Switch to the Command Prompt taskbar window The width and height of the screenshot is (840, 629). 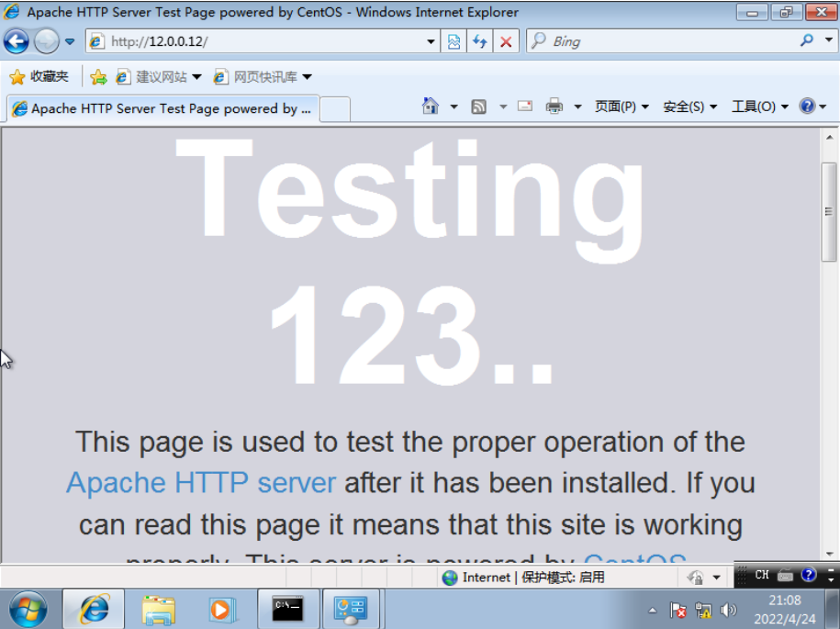click(288, 609)
